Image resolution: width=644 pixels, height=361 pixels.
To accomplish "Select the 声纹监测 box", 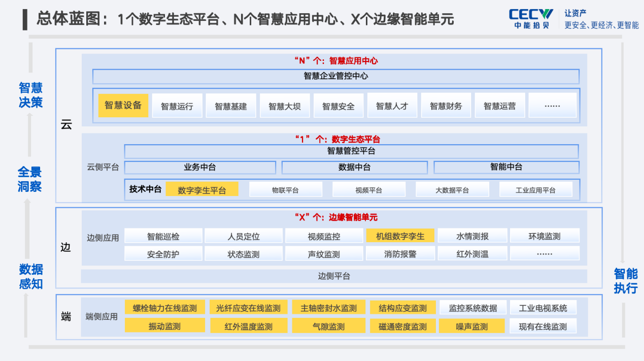I will click(324, 254).
